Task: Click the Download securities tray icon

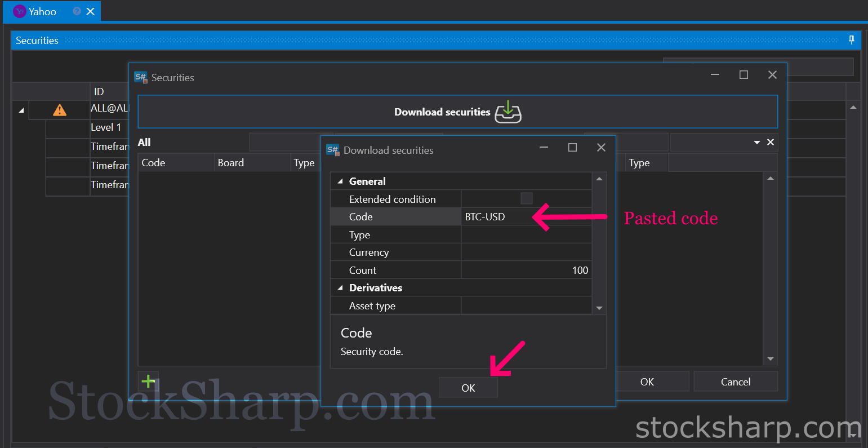Action: (x=508, y=112)
